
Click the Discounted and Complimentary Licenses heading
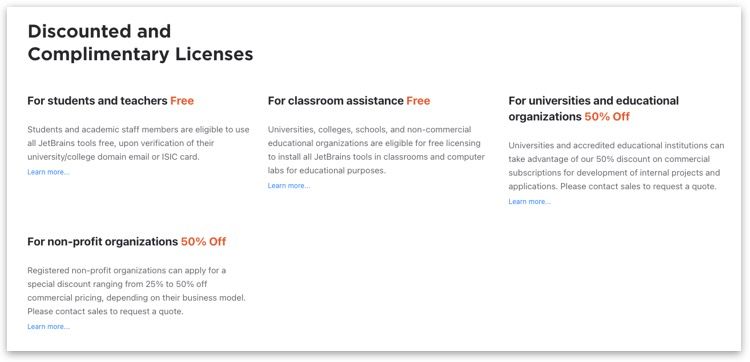pyautogui.click(x=140, y=43)
